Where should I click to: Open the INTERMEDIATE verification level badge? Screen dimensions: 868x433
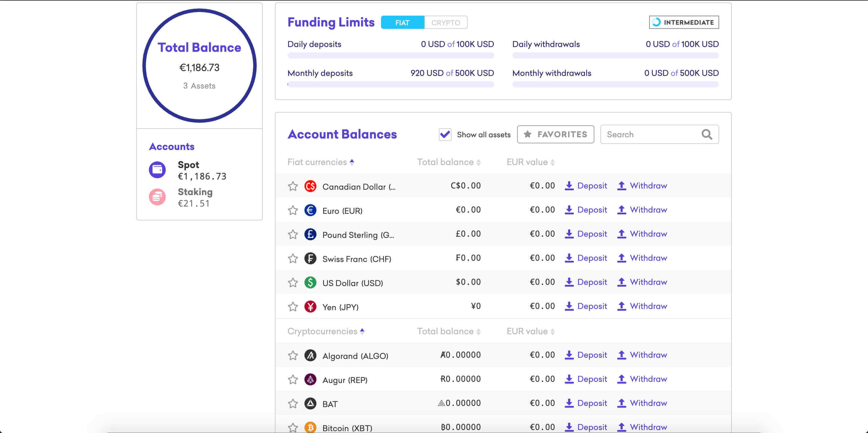[x=684, y=22]
